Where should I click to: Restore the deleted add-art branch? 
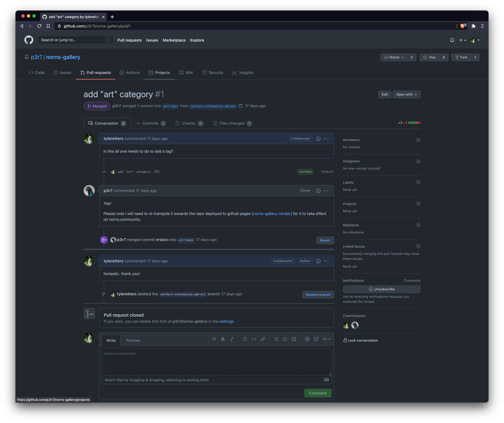point(318,295)
